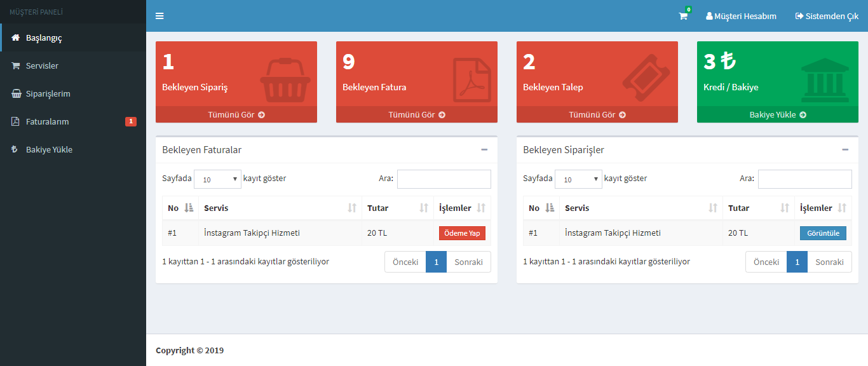Click Tümünü Gör under Bekleyen Sipariş
Screen dimensions: 868x366
tap(236, 114)
